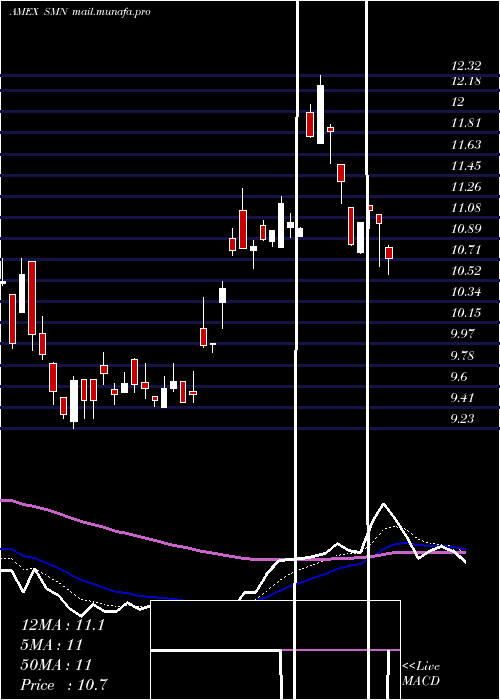The height and width of the screenshot is (700, 500).
Task: Click the 10.71 price label
Action: pyautogui.click(x=466, y=250)
